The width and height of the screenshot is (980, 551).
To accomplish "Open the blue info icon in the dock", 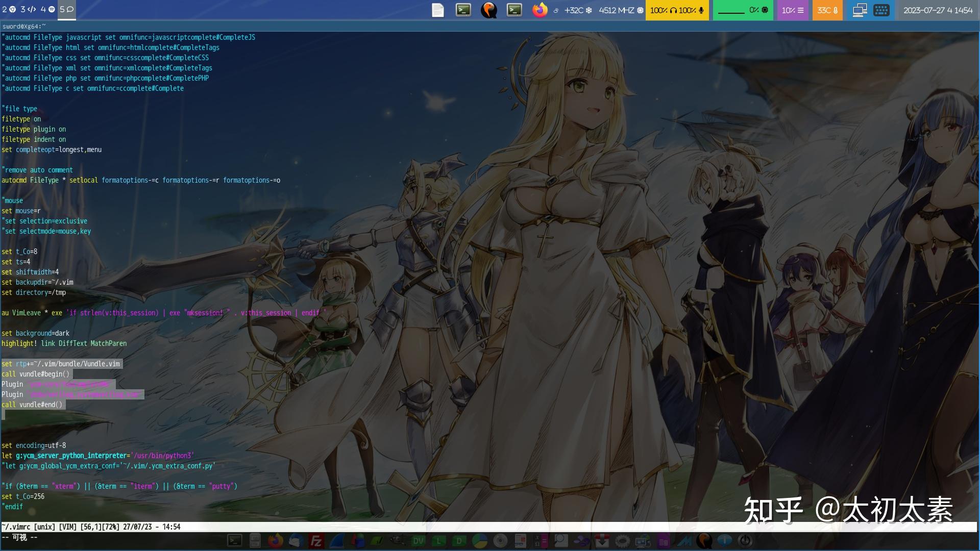I will tap(724, 541).
